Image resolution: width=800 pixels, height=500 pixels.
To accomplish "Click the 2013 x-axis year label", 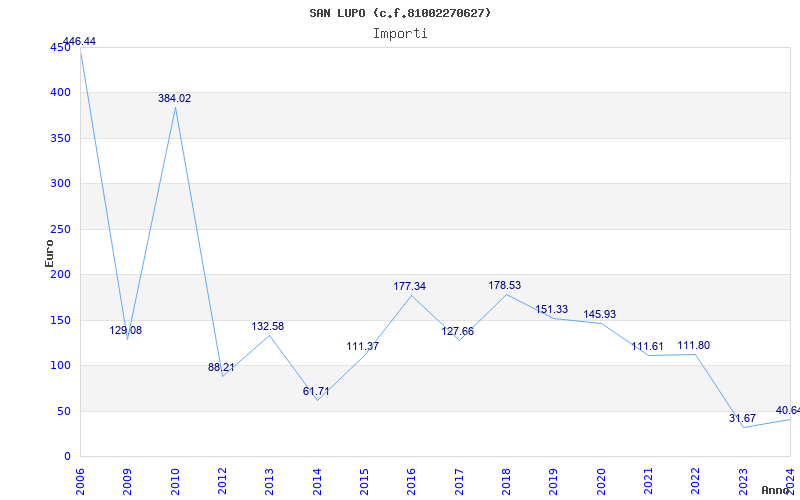I will 269,482.
